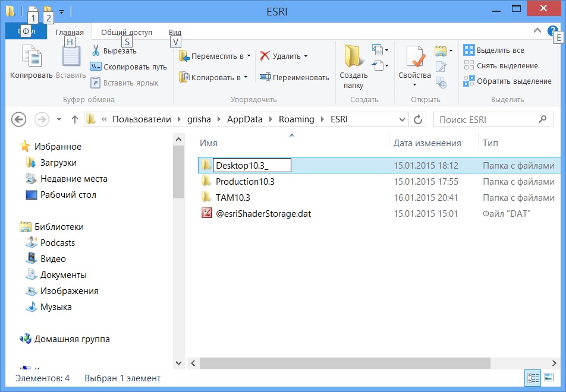The width and height of the screenshot is (566, 392).
Task: Open the Файл tab
Action: 26,31
